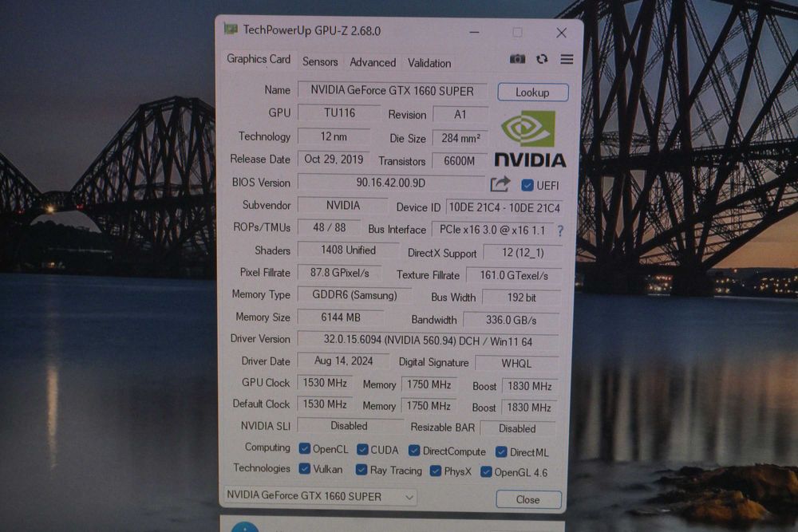Click the Name field showing GTX 1660 SUPER

click(x=392, y=91)
